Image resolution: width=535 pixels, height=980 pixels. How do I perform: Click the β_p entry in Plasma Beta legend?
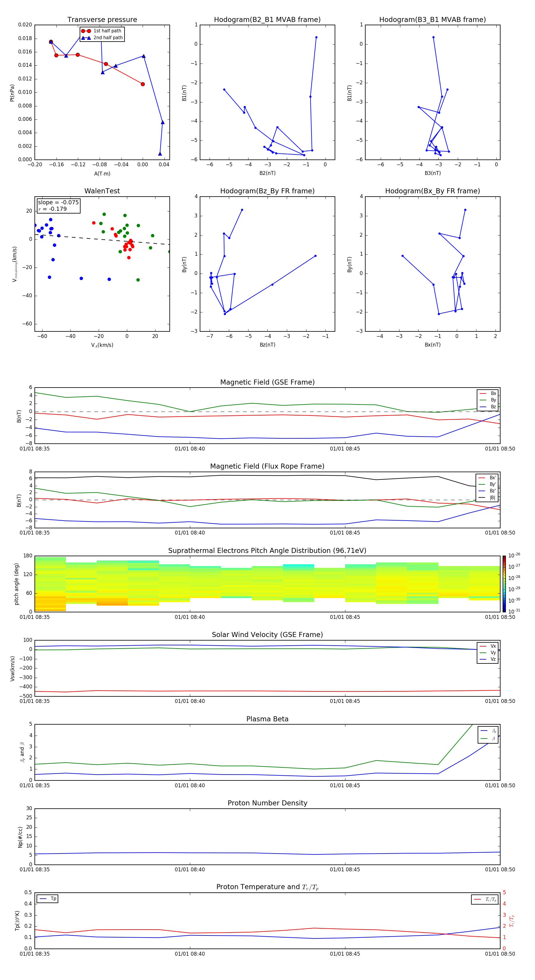point(489,731)
